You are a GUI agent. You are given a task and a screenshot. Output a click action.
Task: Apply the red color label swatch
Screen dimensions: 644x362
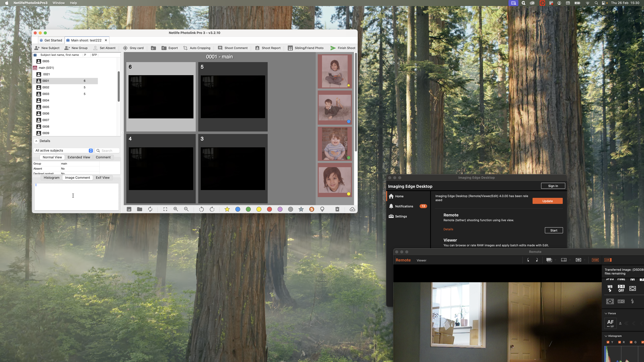point(269,209)
